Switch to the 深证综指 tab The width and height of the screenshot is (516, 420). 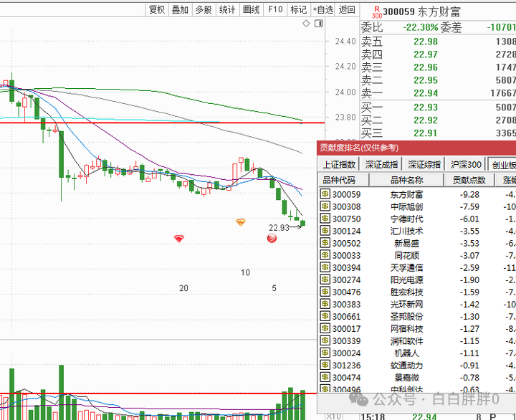coord(424,164)
